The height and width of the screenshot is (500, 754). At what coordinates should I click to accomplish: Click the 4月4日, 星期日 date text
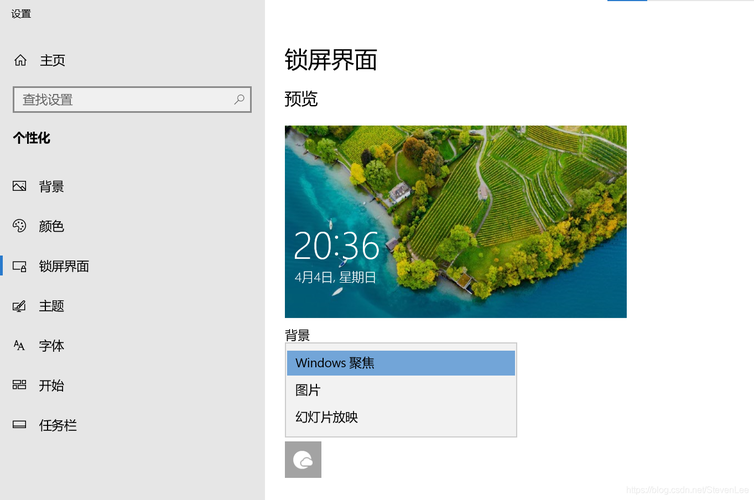335,277
